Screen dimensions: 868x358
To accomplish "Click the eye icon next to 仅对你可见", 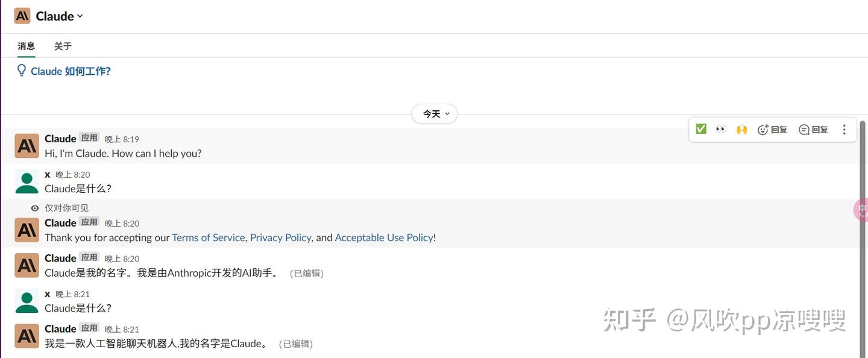I will 35,207.
